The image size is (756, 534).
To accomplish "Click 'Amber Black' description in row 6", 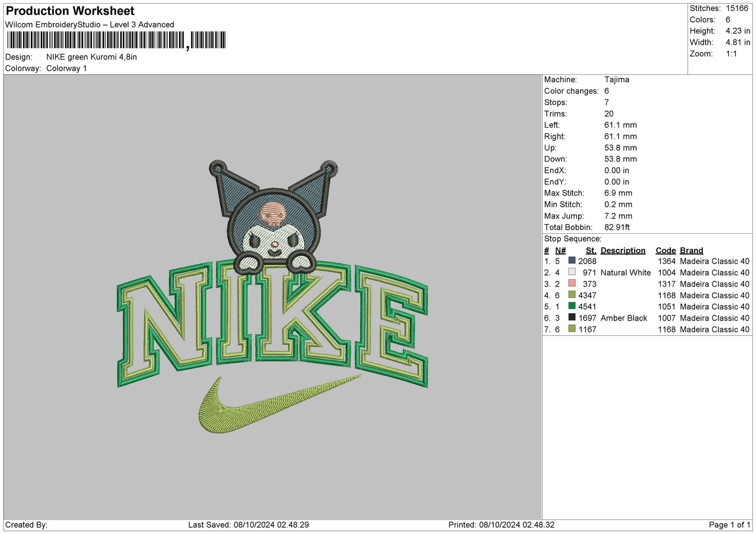I will pyautogui.click(x=624, y=318).
